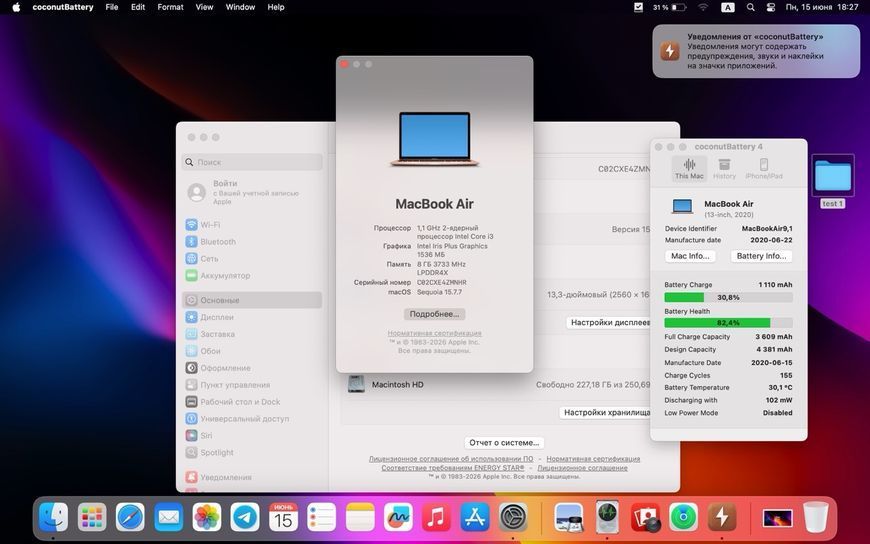The height and width of the screenshot is (544, 870).
Task: Launch Safari from the Dock
Action: coord(130,517)
